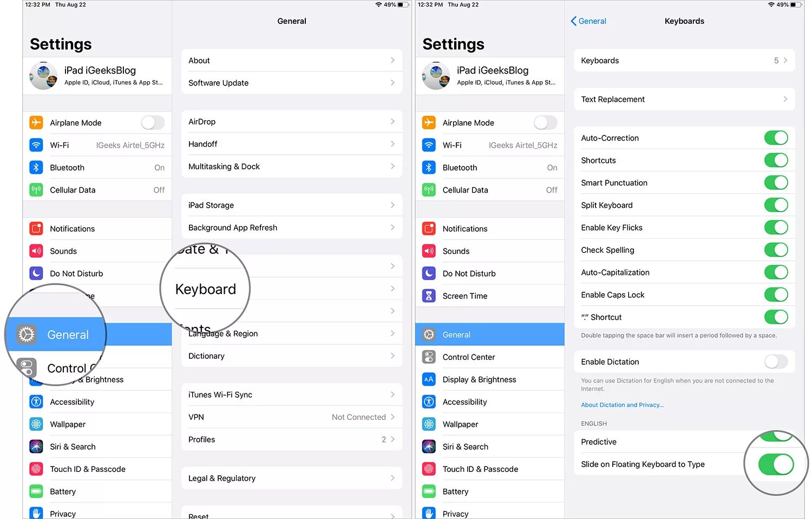812x519 pixels.
Task: Open Siri & Search icon in left sidebar
Action: tap(36, 446)
